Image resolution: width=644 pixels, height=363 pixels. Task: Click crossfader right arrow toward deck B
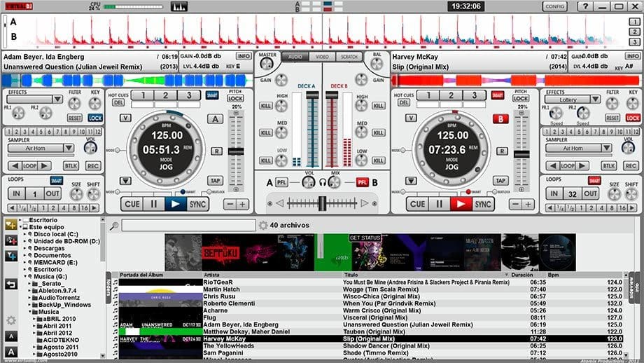click(364, 203)
